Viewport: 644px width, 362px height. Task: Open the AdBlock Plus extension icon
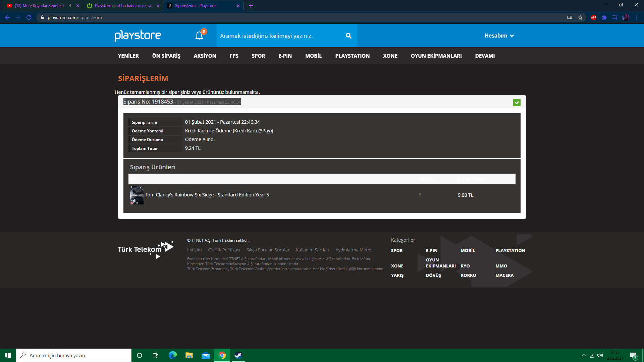coord(593,17)
